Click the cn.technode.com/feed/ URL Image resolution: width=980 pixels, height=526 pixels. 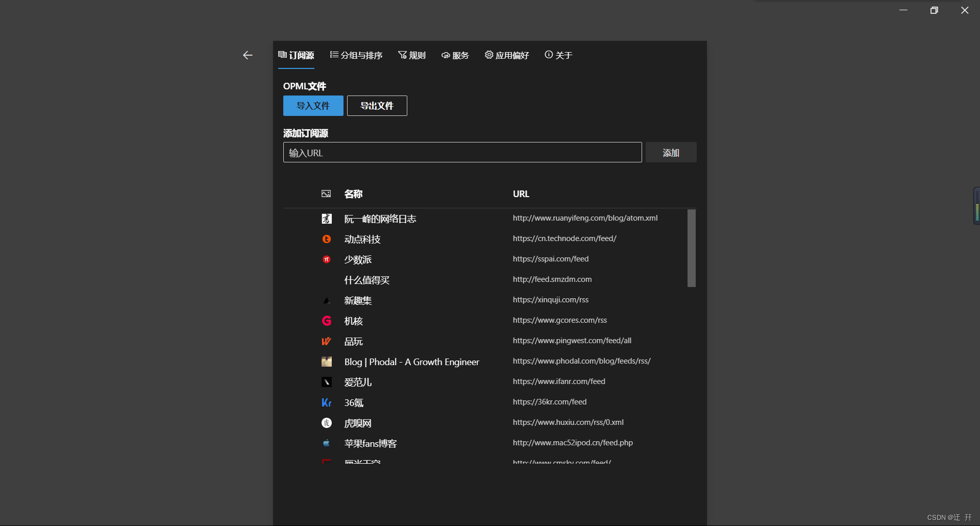[x=565, y=238]
